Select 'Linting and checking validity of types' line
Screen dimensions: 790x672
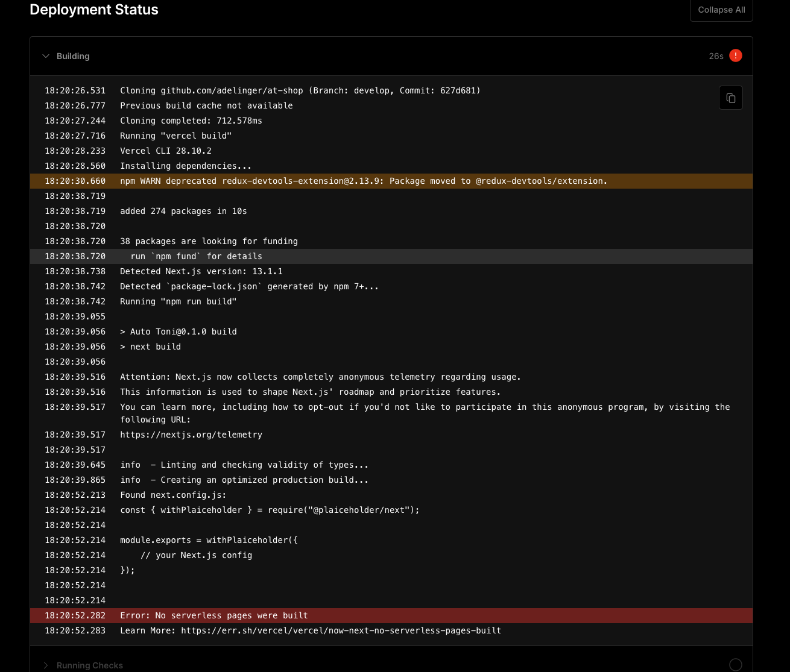click(x=391, y=465)
